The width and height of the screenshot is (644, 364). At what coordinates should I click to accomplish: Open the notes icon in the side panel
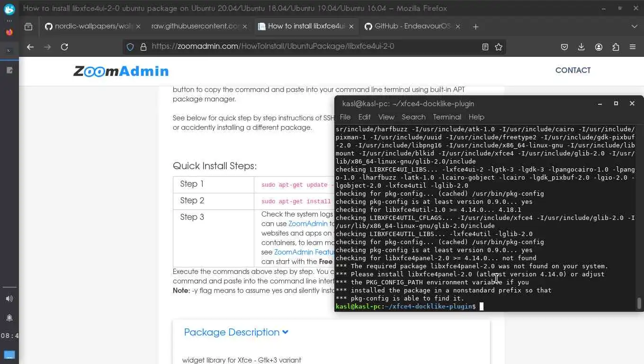point(9,70)
